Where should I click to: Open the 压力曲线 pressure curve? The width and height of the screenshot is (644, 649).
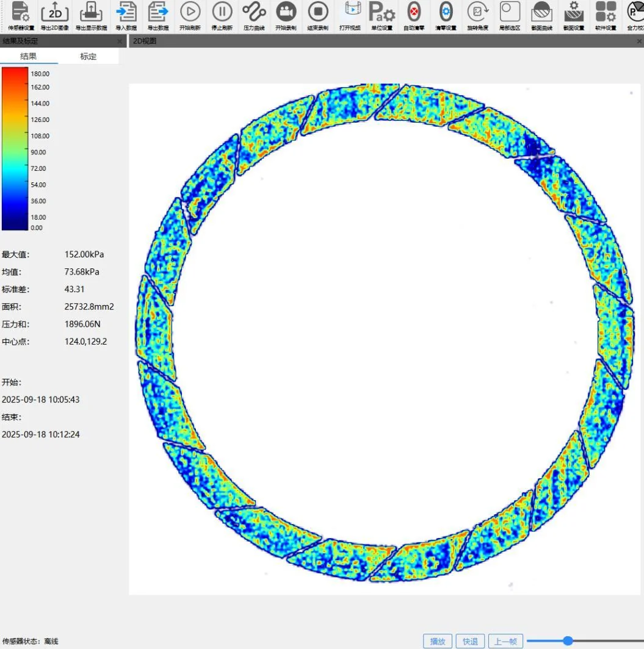(x=254, y=16)
